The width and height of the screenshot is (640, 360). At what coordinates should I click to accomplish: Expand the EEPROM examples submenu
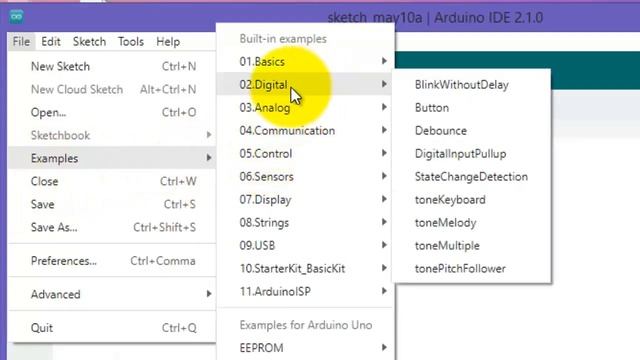tap(305, 348)
